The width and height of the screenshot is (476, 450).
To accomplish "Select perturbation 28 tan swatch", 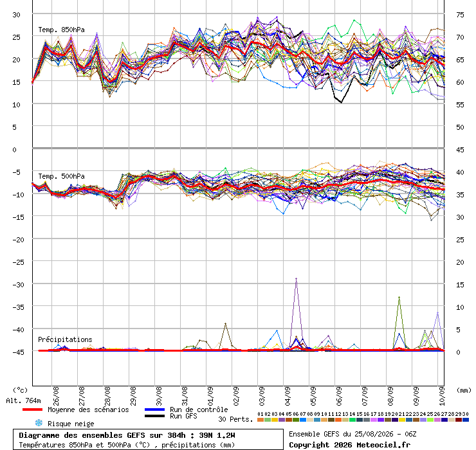I will tap(452, 420).
